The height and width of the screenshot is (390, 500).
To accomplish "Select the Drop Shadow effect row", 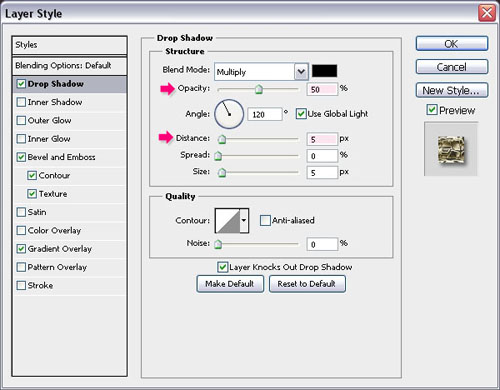I will point(70,84).
